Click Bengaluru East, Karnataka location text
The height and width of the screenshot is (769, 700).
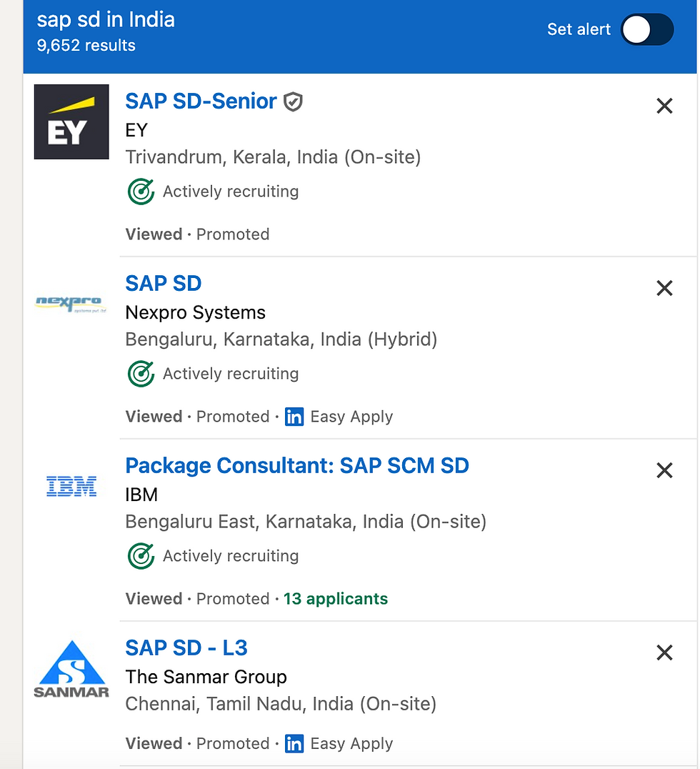click(x=306, y=522)
